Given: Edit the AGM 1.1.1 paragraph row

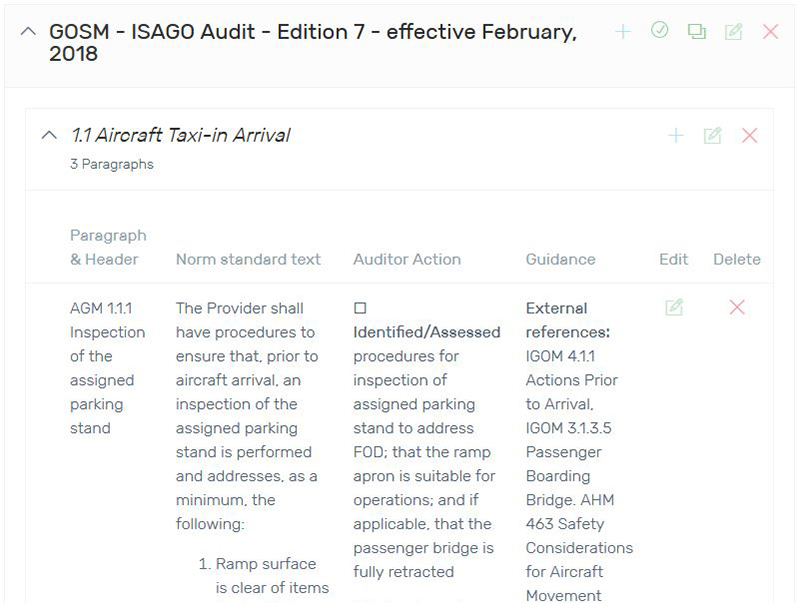Looking at the screenshot, I should point(673,307).
